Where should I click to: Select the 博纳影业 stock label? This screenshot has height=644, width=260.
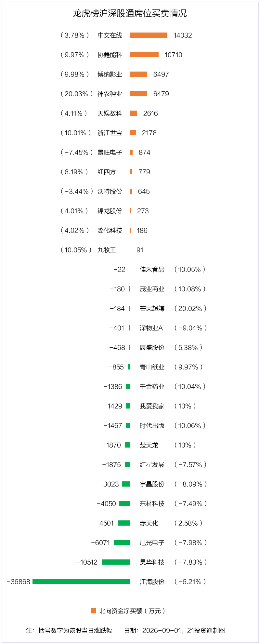pyautogui.click(x=110, y=74)
